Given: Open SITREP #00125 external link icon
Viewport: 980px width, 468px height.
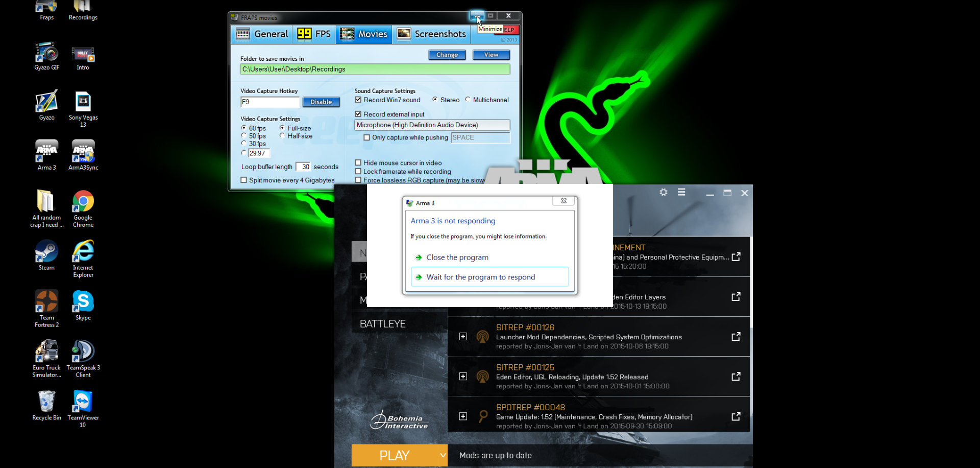Looking at the screenshot, I should tap(736, 377).
